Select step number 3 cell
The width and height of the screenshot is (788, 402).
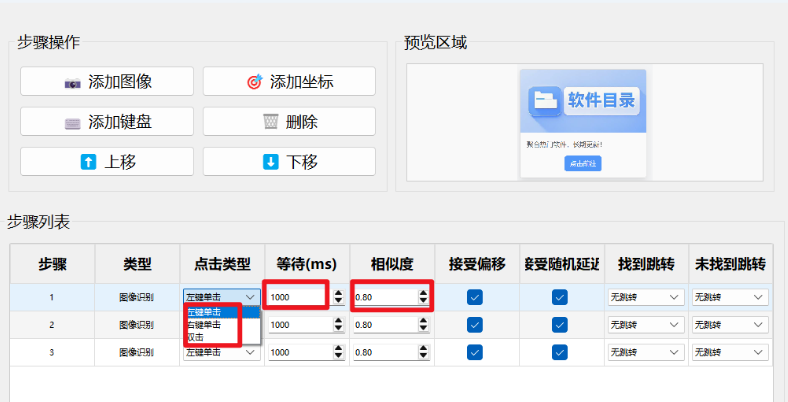(x=52, y=352)
